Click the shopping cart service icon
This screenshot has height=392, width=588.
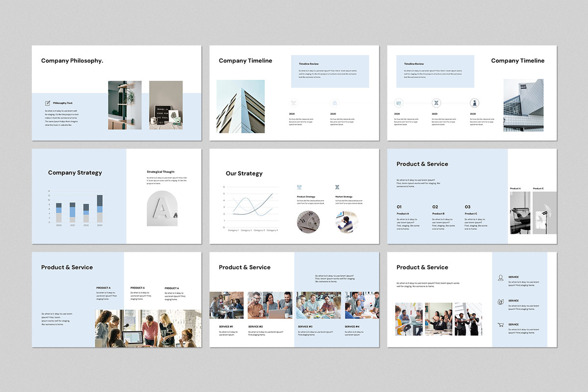tap(500, 325)
